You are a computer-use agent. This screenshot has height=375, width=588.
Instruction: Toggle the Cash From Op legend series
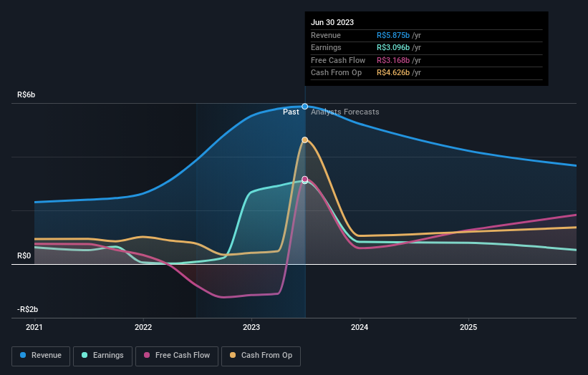tap(261, 356)
